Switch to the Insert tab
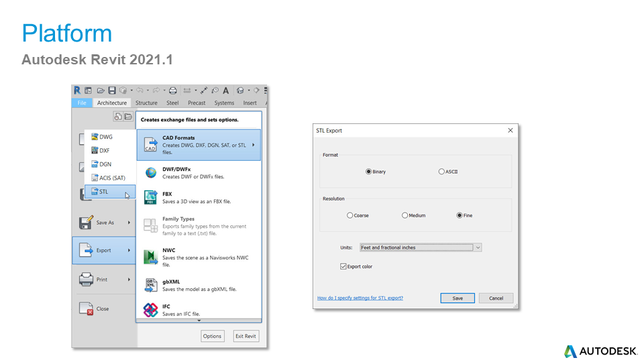 [x=250, y=103]
